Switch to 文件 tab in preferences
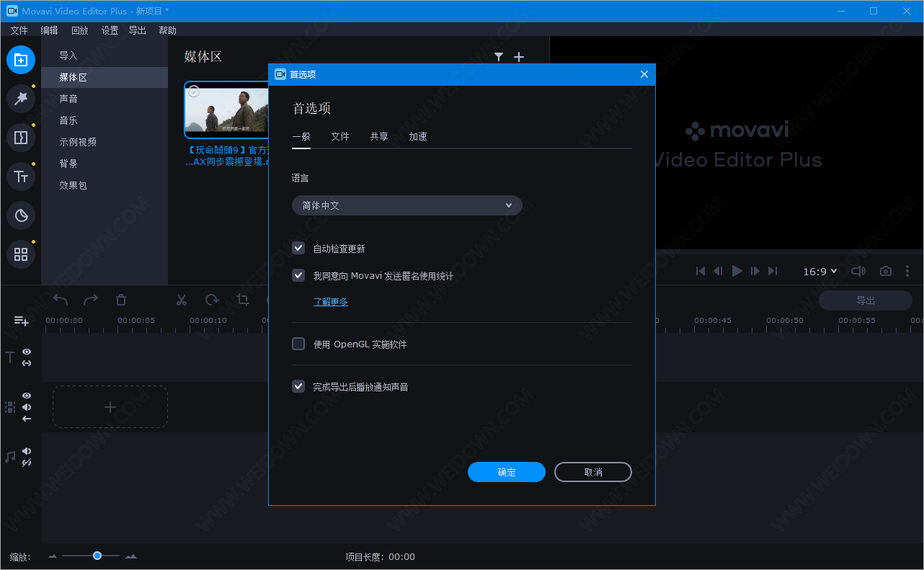 pos(340,136)
